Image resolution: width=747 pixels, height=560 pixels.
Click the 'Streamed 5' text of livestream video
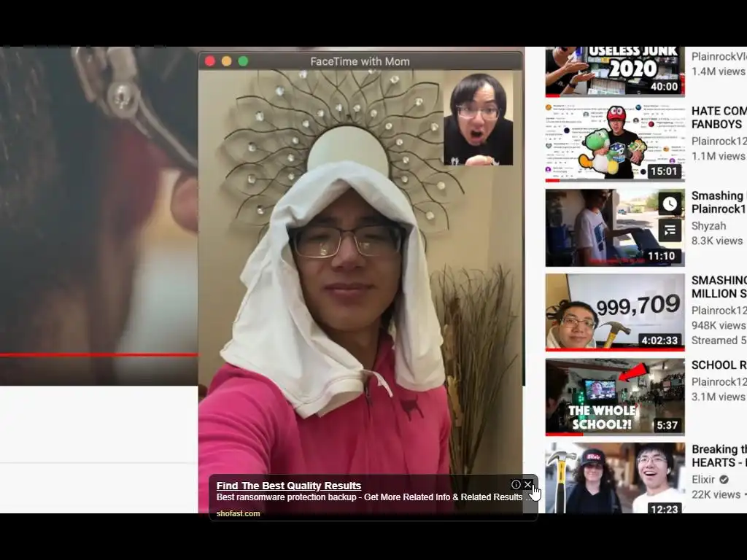pyautogui.click(x=719, y=341)
